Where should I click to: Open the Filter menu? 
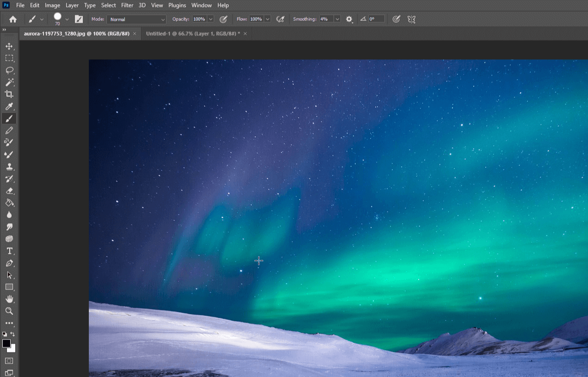pyautogui.click(x=127, y=6)
